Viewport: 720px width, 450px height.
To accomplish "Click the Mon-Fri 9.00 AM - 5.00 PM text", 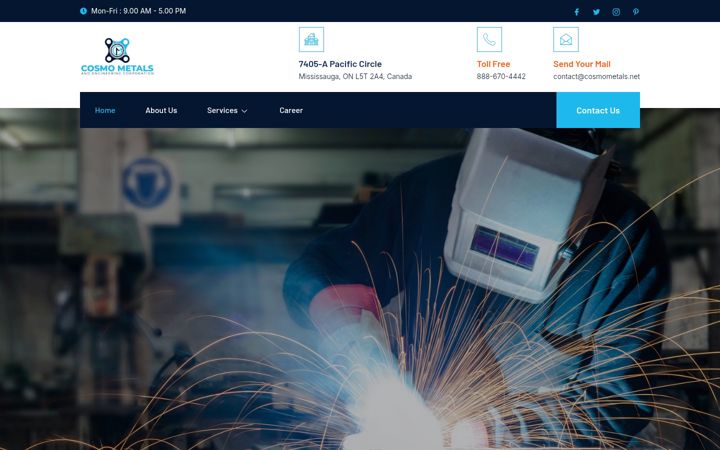I will pos(139,11).
